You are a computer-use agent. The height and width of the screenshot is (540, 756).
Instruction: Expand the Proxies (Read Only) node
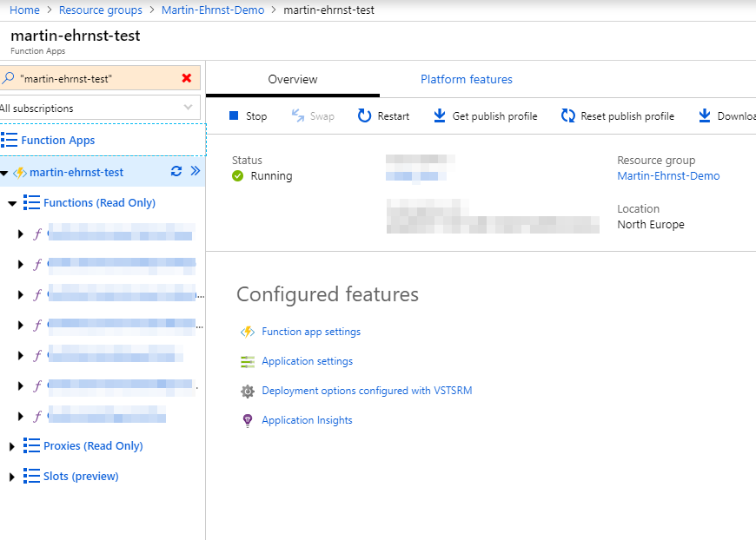point(12,446)
